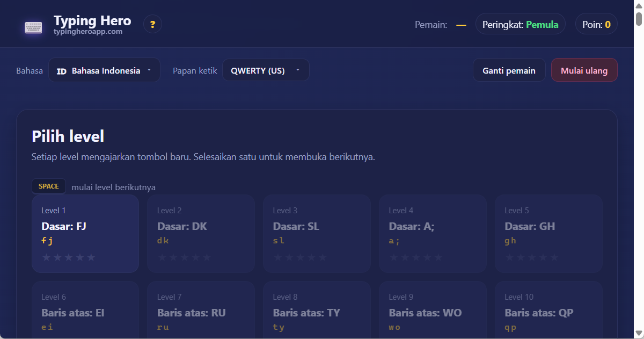644x339 pixels.
Task: Select Level 1 Dasar: FJ card
Action: (x=85, y=234)
